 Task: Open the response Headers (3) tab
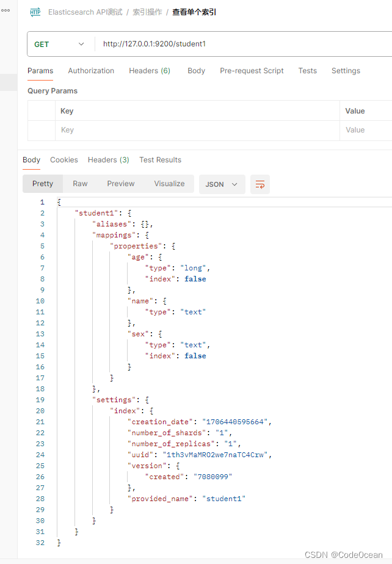pos(108,160)
